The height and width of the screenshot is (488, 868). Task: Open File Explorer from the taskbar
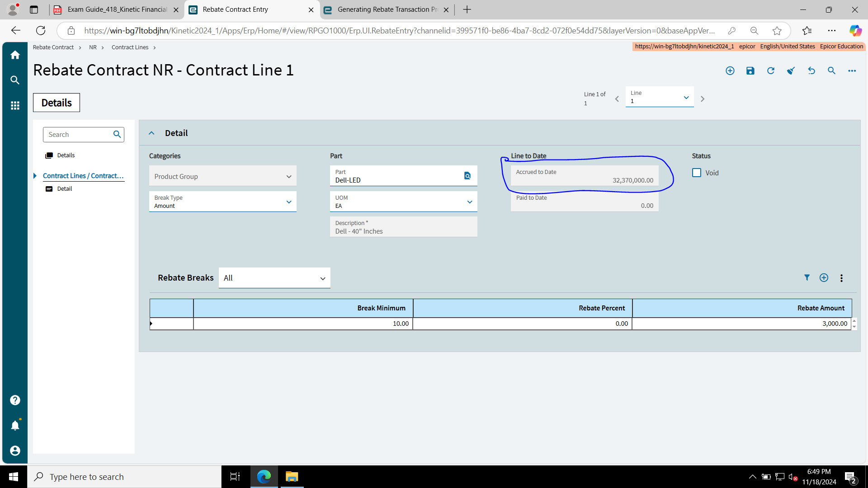[x=292, y=477]
